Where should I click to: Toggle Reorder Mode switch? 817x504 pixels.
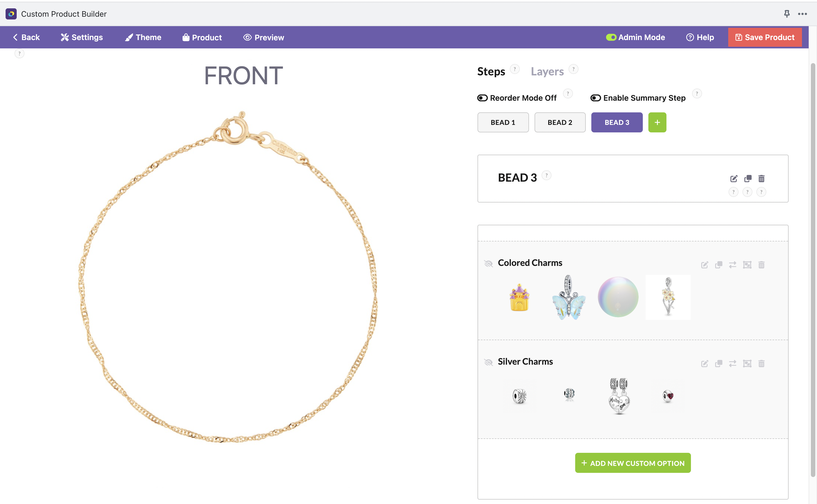482,98
